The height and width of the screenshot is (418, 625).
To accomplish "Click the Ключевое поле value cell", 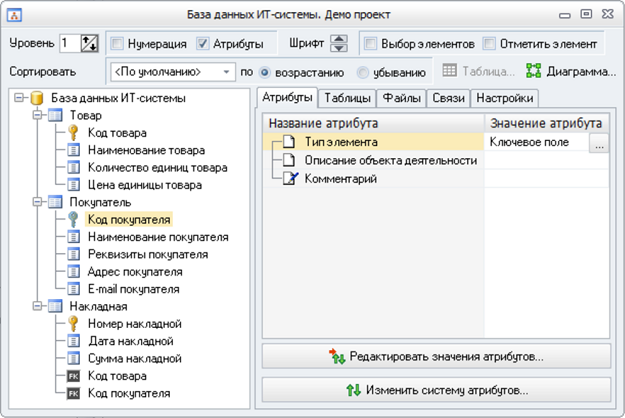I will coord(537,142).
